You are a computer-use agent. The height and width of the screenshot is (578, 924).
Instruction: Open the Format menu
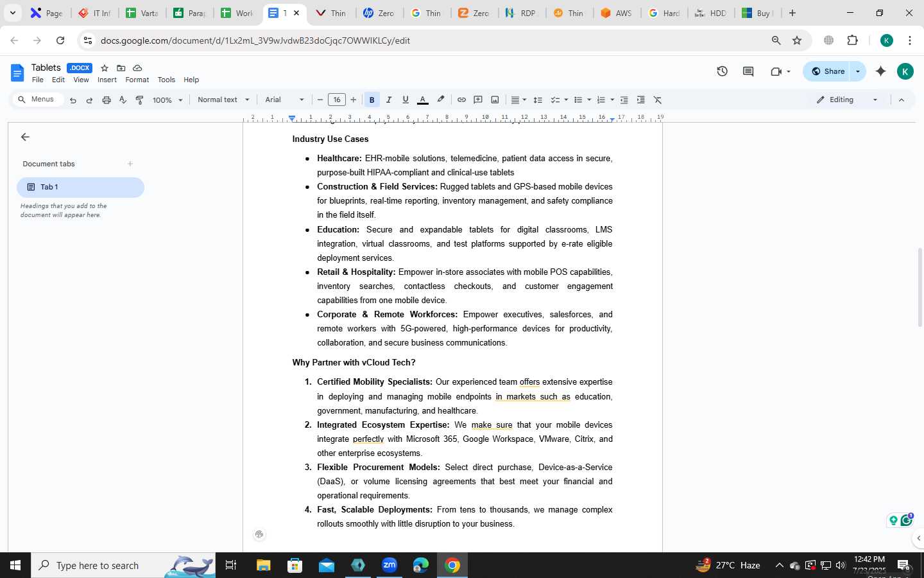pyautogui.click(x=137, y=80)
